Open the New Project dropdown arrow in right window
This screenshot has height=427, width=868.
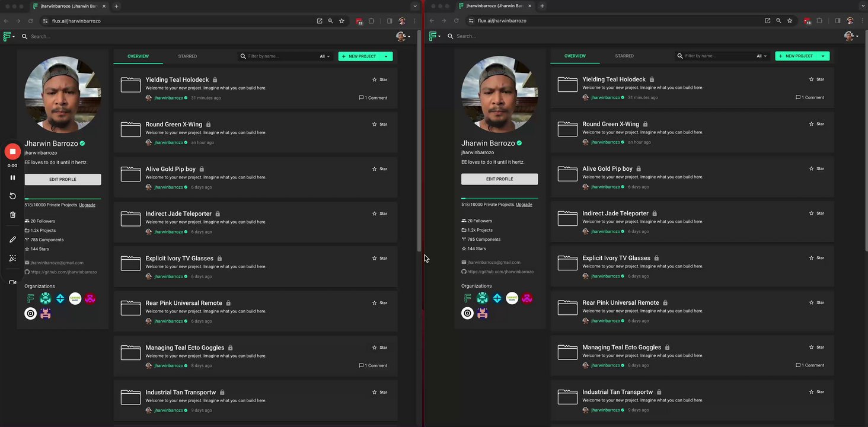[823, 56]
